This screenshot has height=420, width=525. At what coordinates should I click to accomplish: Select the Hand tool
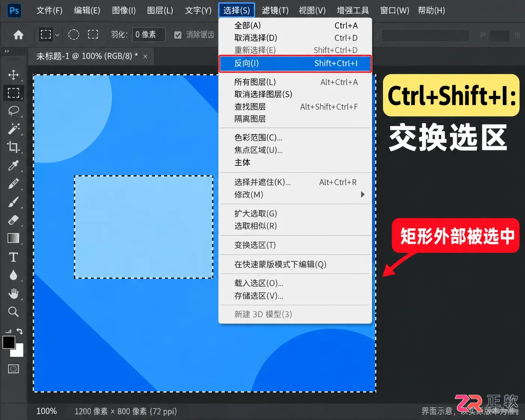13,294
